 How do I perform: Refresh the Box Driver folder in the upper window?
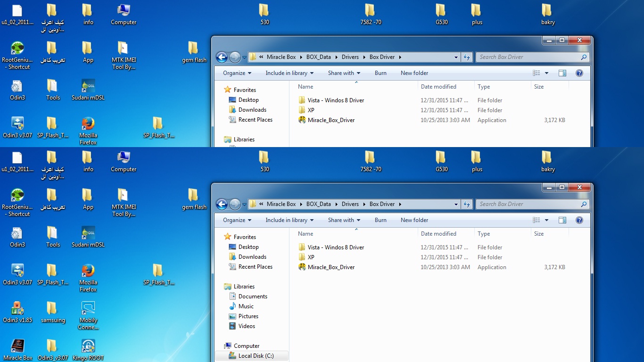click(467, 57)
